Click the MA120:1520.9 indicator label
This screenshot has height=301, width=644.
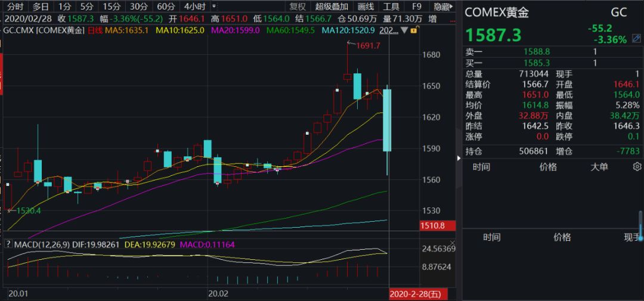click(348, 30)
